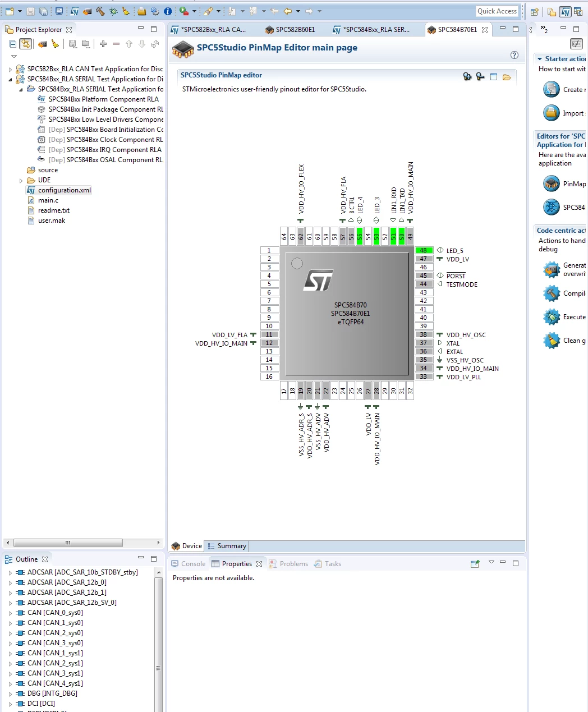
Task: Click green pin 53 LED_3 on chip
Action: coord(376,236)
